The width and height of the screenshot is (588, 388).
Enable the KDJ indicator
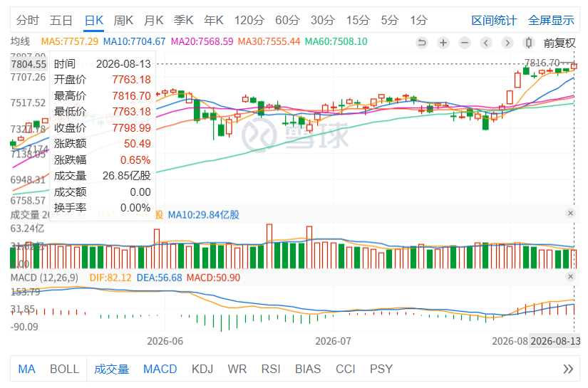pyautogui.click(x=202, y=369)
